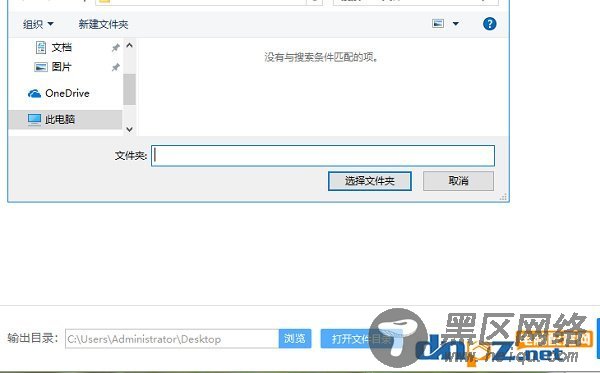600x373 pixels.
Task: Click 新建文件夹 to create a folder
Action: (x=103, y=24)
